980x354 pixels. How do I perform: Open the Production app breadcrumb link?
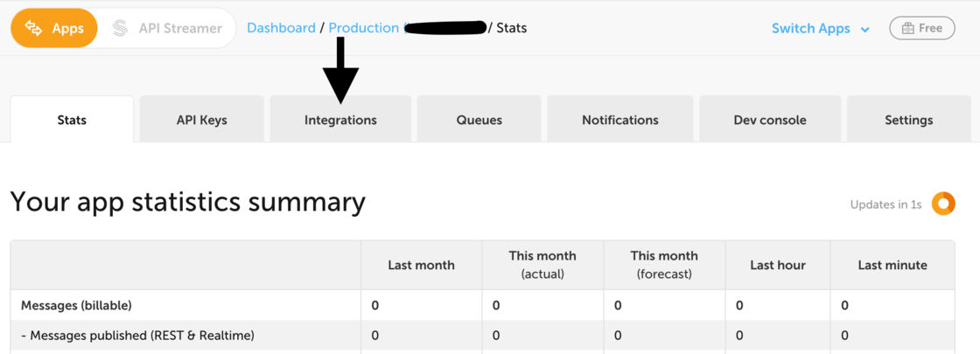tap(364, 28)
